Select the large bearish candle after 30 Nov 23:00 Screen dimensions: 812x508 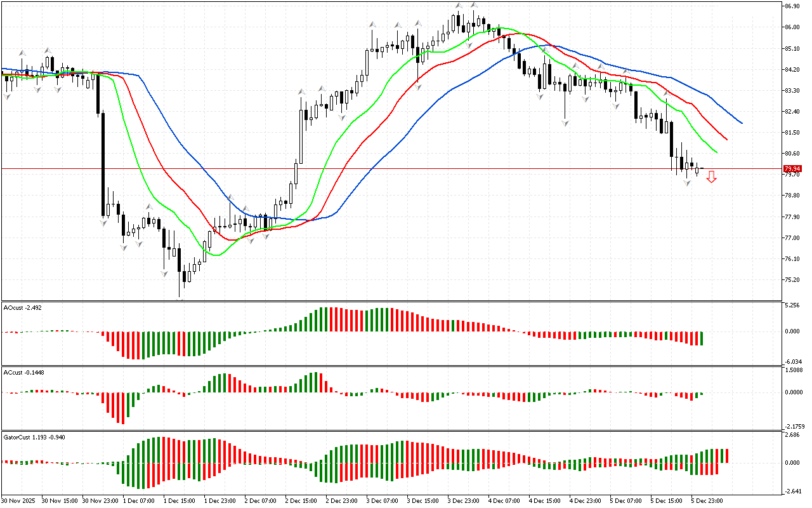tap(103, 164)
